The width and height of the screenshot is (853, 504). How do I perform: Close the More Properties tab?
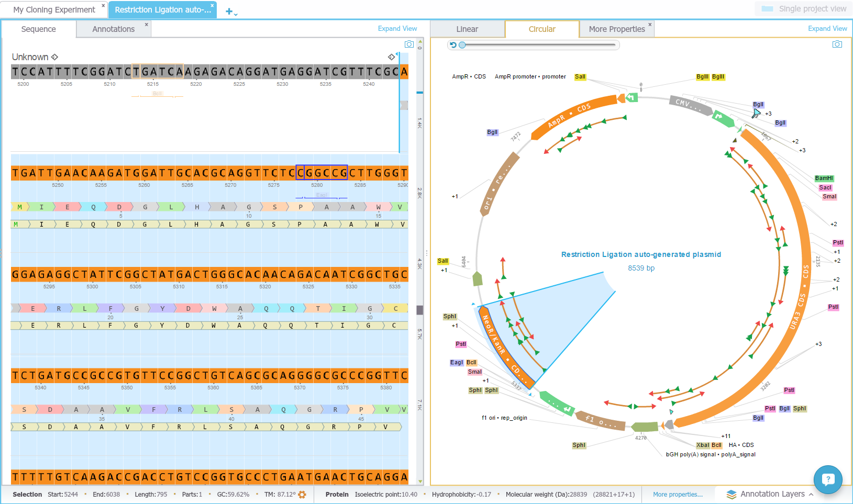650,25
